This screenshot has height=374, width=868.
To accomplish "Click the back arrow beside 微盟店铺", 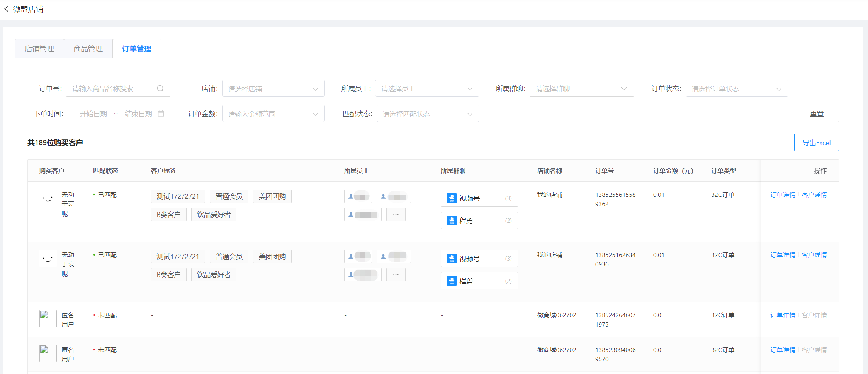I will tap(7, 9).
